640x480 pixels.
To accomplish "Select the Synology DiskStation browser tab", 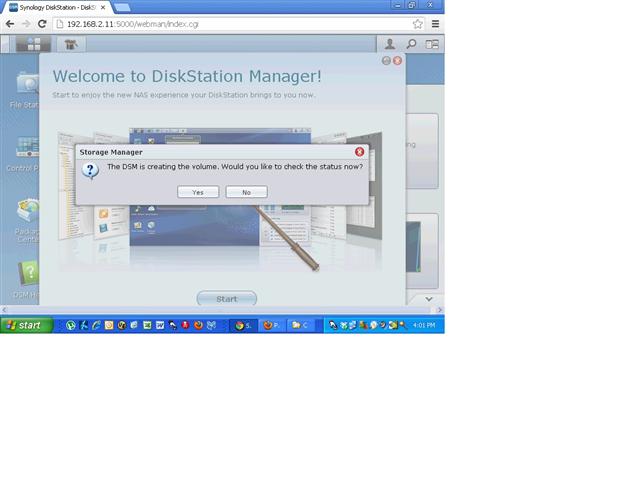I will [57, 7].
